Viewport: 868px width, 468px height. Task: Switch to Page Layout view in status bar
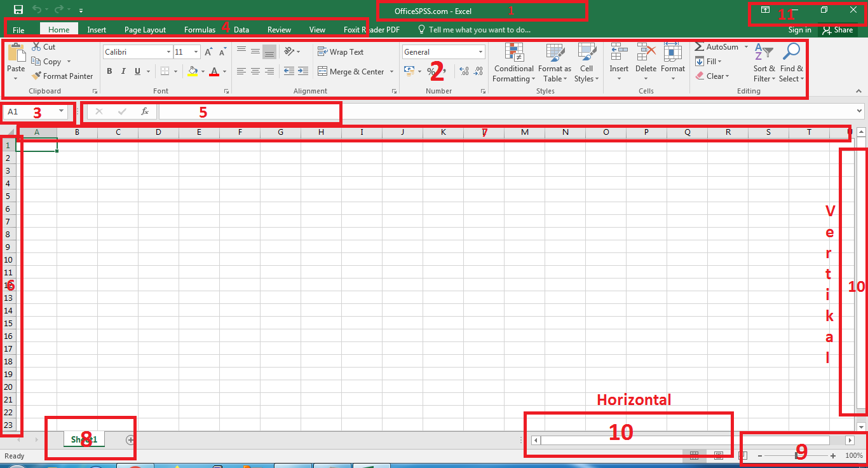click(719, 456)
